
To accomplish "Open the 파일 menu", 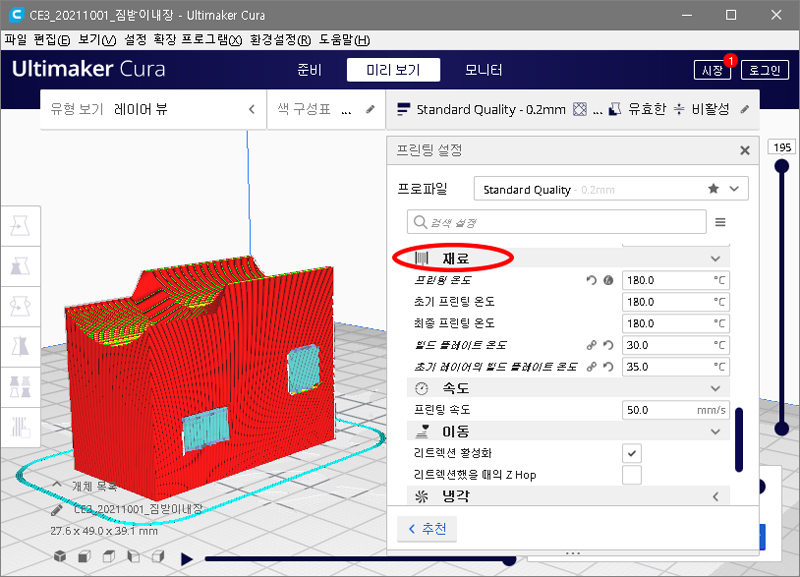I will (16, 40).
